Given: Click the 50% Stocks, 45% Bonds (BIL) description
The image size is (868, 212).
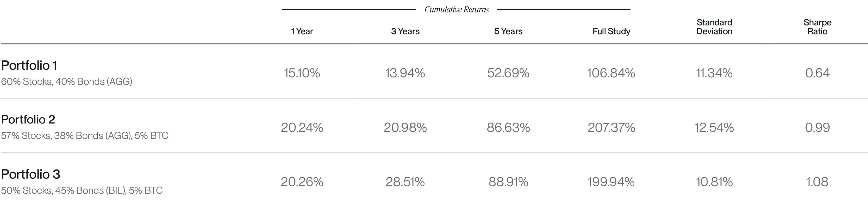Looking at the screenshot, I should (x=82, y=190).
